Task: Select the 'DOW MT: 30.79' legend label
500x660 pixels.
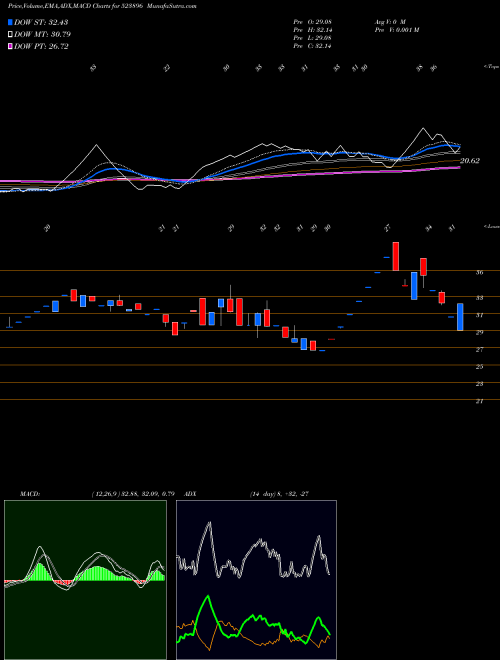Action: tap(42, 35)
